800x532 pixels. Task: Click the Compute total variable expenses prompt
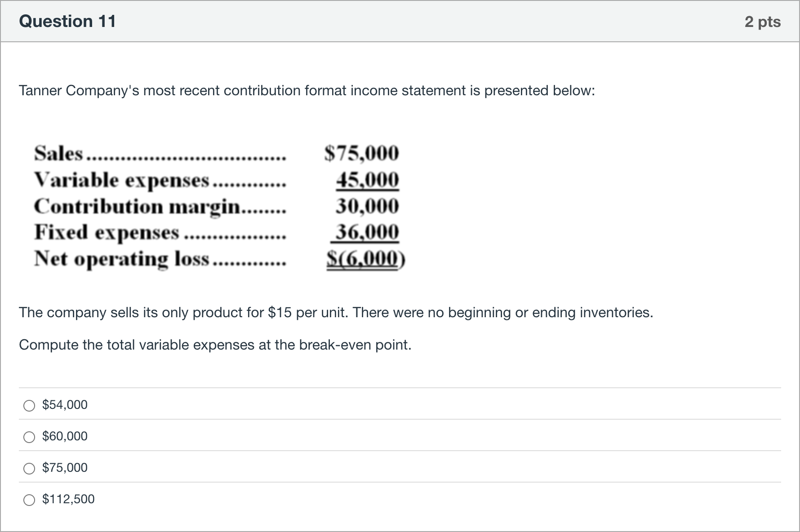pyautogui.click(x=215, y=345)
